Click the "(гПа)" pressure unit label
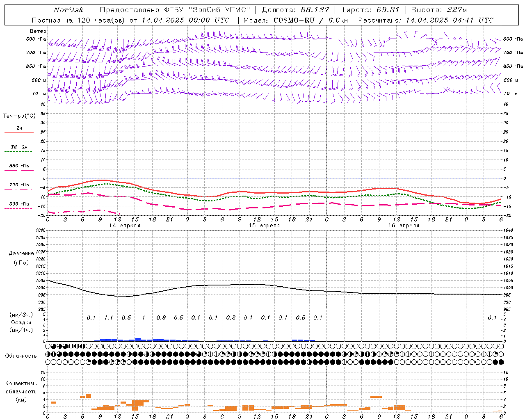This screenshot has height=420, width=525. click(x=21, y=262)
